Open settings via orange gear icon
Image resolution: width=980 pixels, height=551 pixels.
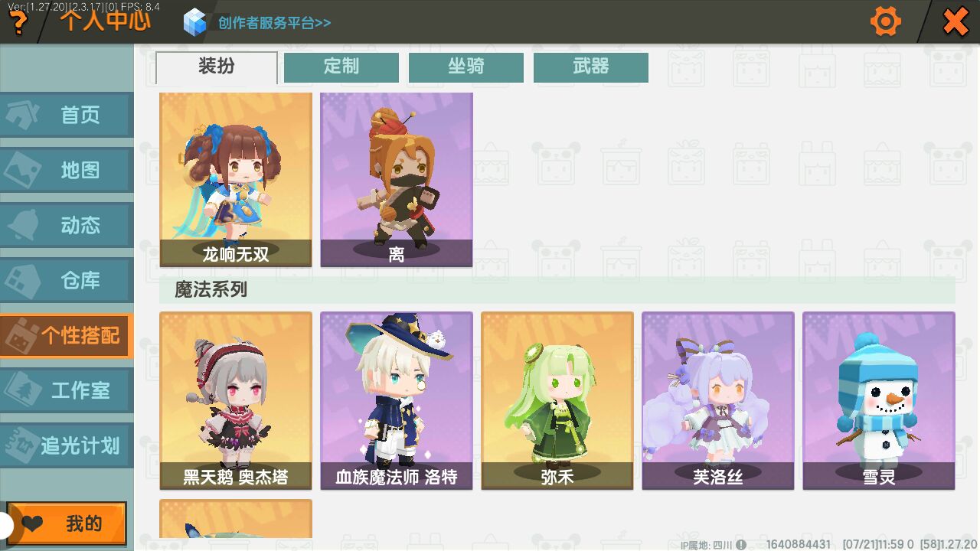(886, 21)
